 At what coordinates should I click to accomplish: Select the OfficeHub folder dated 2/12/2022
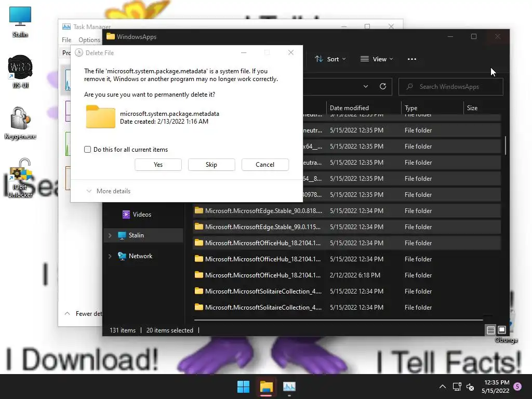(x=347, y=275)
